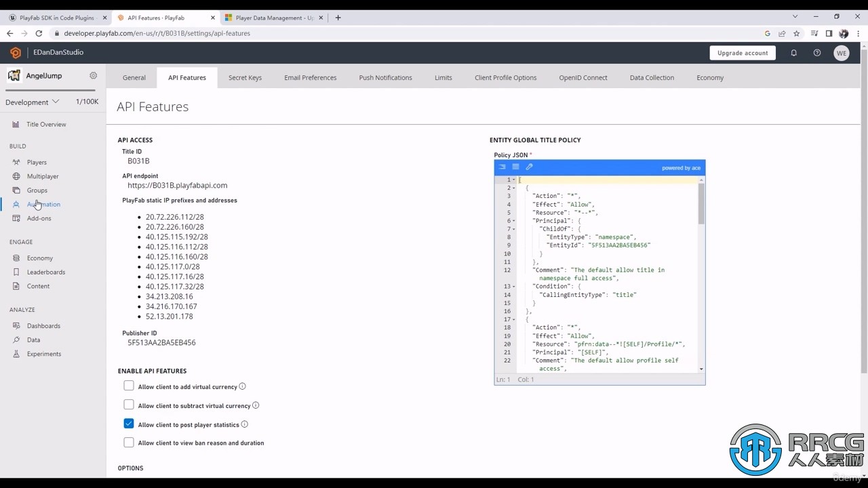Click the PlayFab logo in header
The image size is (868, 488).
click(x=16, y=52)
